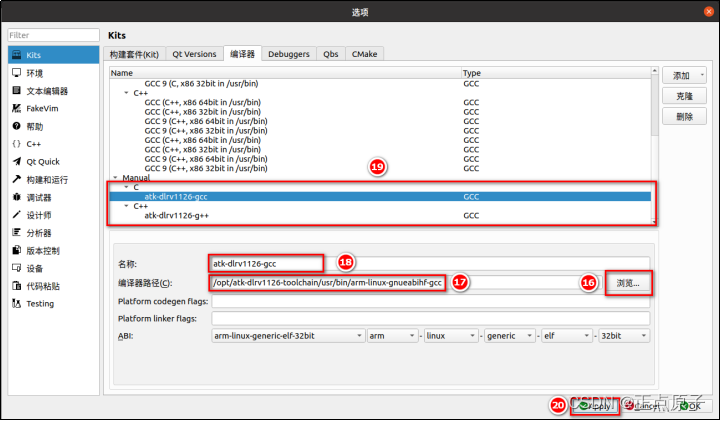Open the 环境 settings icon
Image resolution: width=721 pixels, height=421 pixels.
(17, 73)
